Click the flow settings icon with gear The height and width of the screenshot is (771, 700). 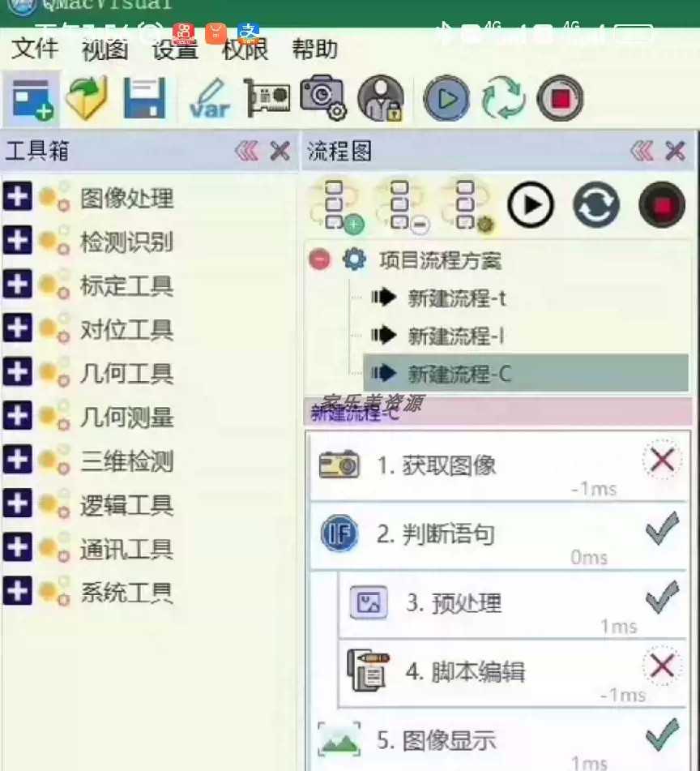pyautogui.click(x=467, y=206)
